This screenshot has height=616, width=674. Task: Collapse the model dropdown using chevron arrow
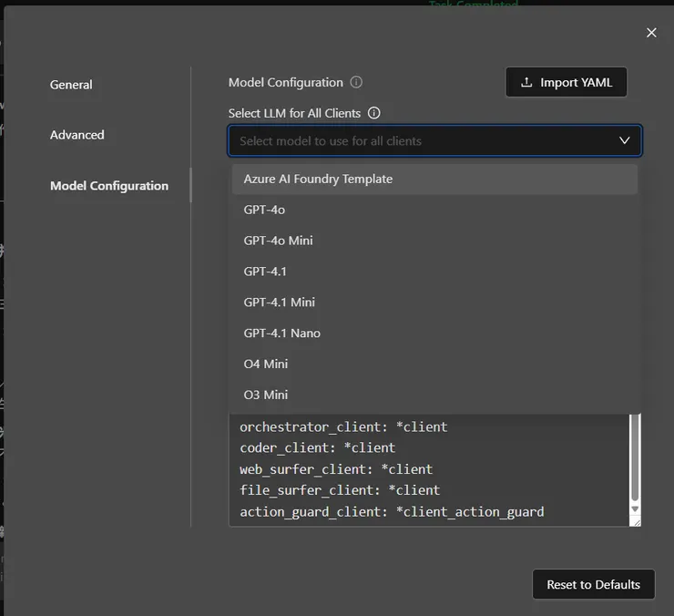[x=624, y=140]
